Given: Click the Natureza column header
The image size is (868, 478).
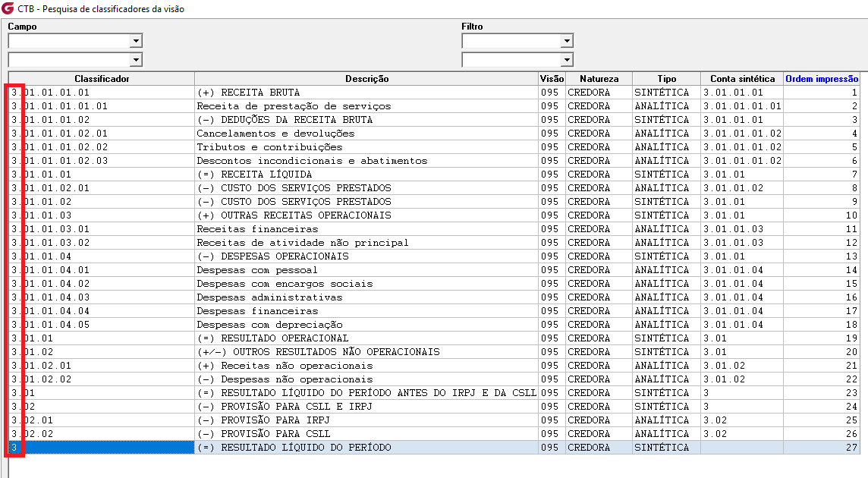Looking at the screenshot, I should click(599, 79).
